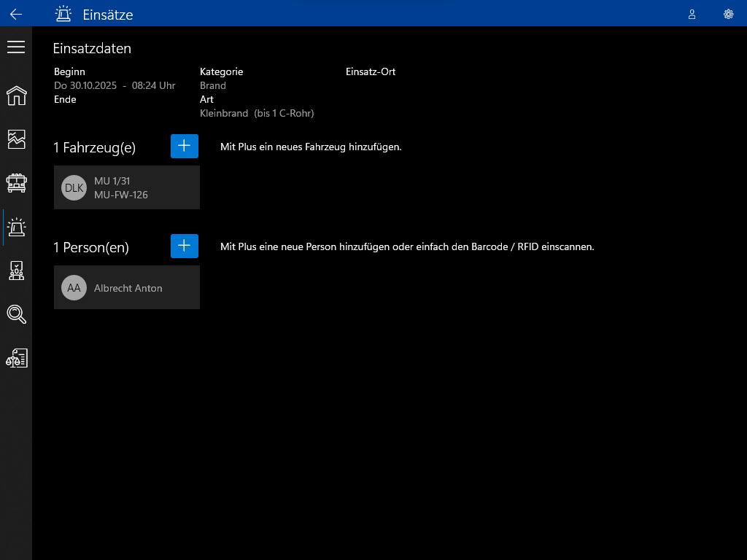Open the personnel checklist sidebar icon
Viewport: 747px width, 560px height.
(16, 271)
